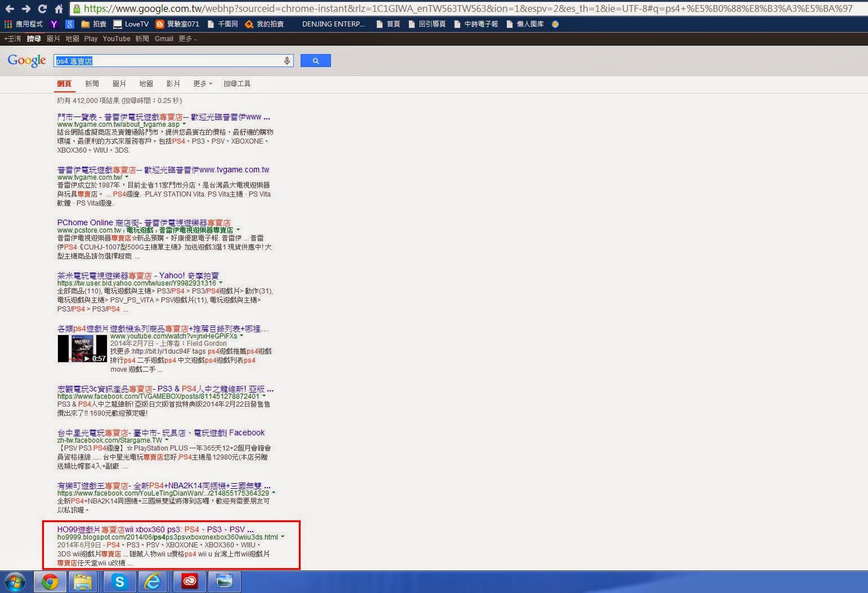Open the 拍賣 bookmark folder
This screenshot has width=868, height=593.
tap(93, 24)
